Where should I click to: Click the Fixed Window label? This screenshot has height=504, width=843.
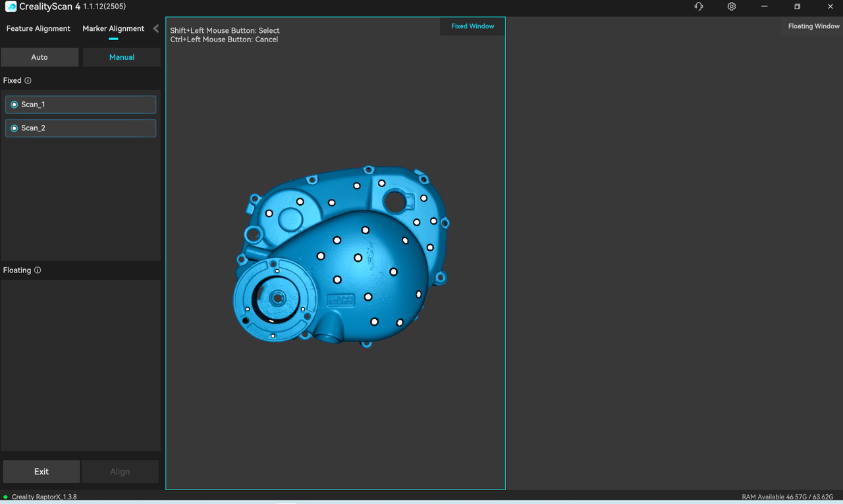(472, 26)
